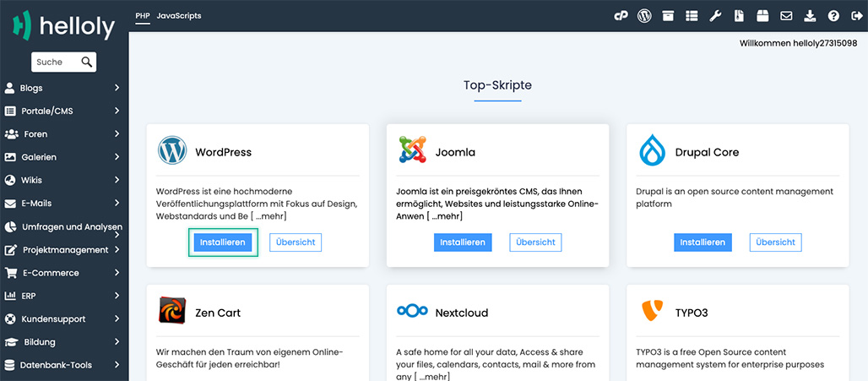Click the Nextcloud logo thumbnail
Viewport: 868px width, 381px height.
[412, 312]
